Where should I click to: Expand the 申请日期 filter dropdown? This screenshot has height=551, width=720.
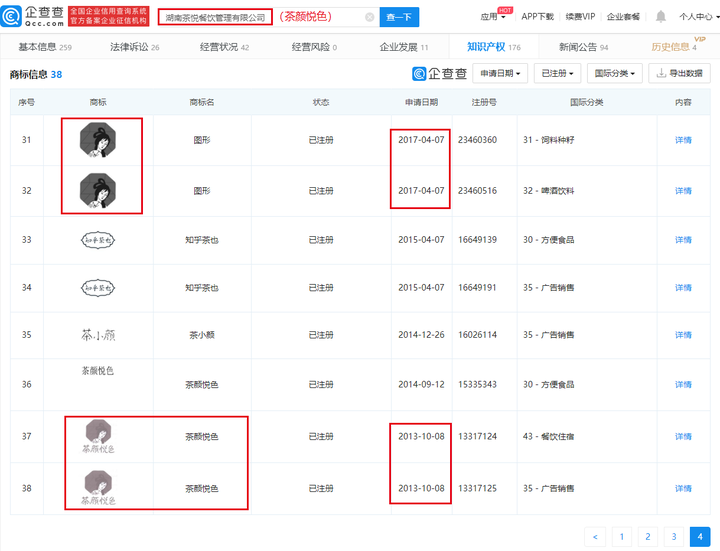tap(500, 73)
